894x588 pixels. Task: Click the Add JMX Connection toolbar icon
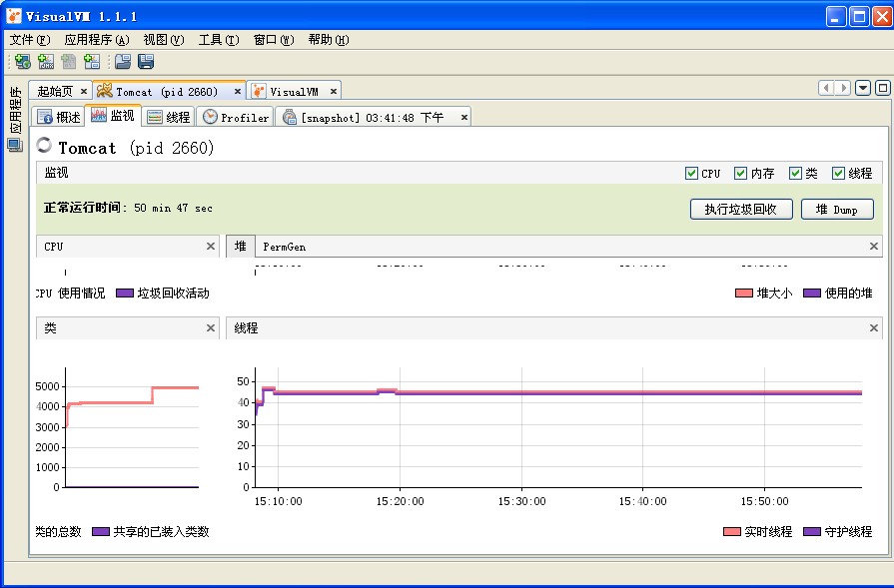[46, 62]
